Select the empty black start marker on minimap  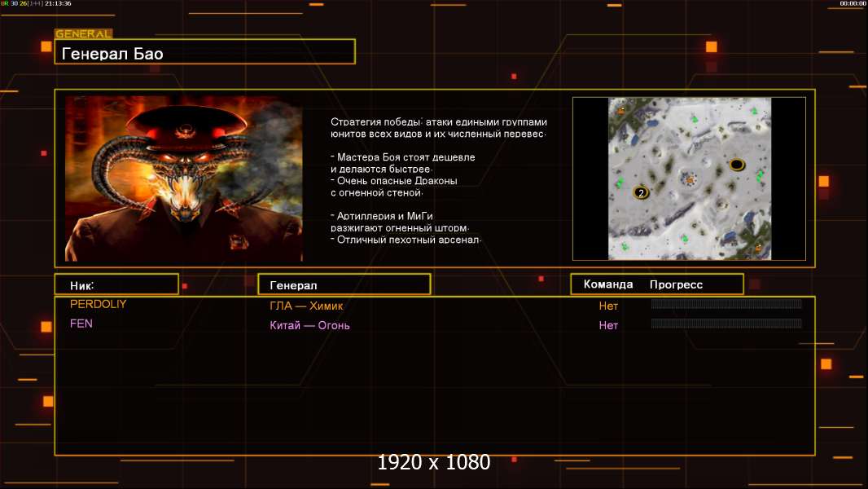[737, 165]
